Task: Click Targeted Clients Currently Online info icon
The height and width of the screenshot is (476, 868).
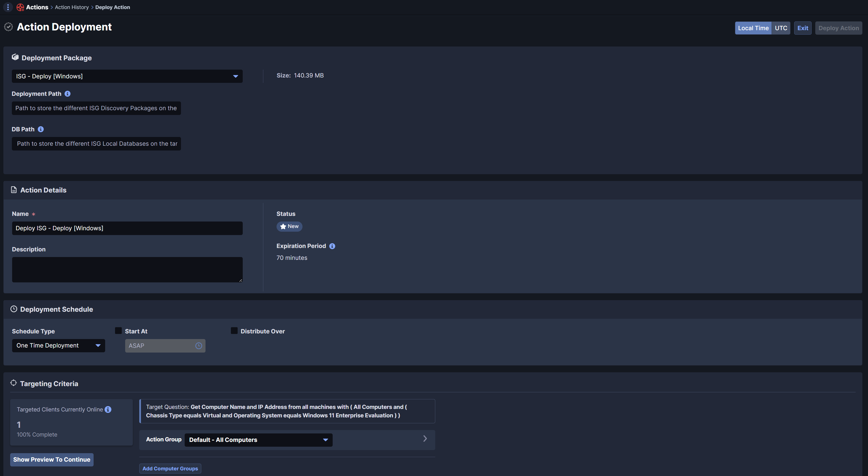Action: (108, 409)
